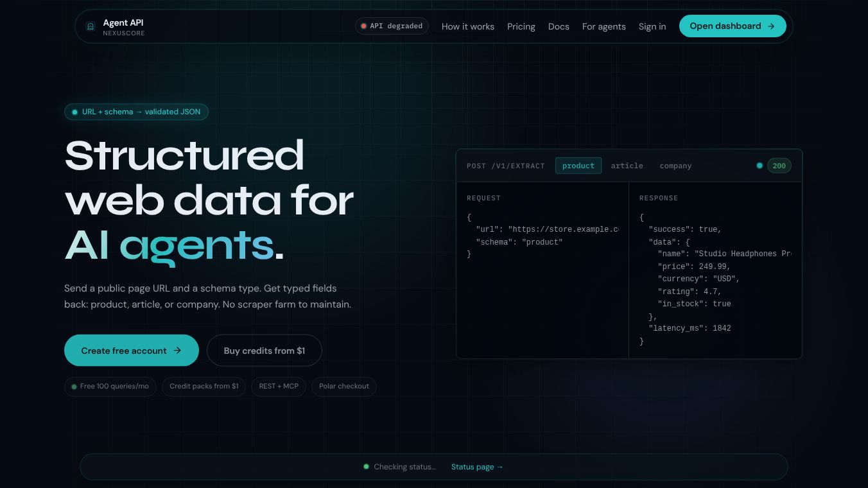
Task: Click the "rating": 4.7 line
Action: point(690,292)
